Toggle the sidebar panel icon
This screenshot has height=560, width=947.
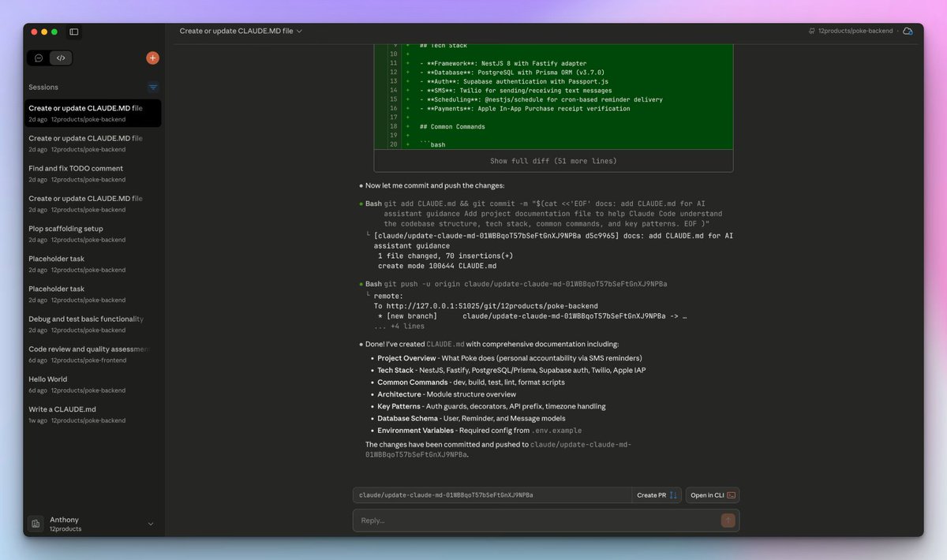(x=74, y=32)
